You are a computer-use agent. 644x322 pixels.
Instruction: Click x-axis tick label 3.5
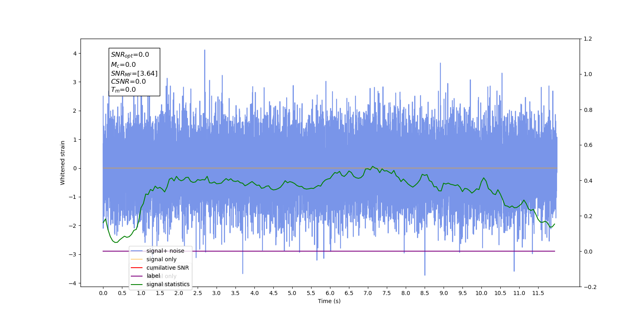235,293
